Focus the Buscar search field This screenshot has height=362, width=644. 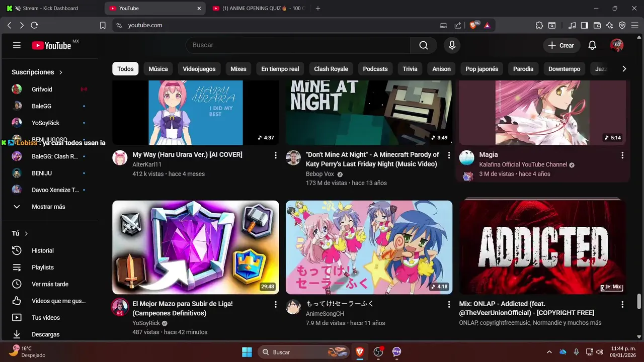[x=298, y=45]
